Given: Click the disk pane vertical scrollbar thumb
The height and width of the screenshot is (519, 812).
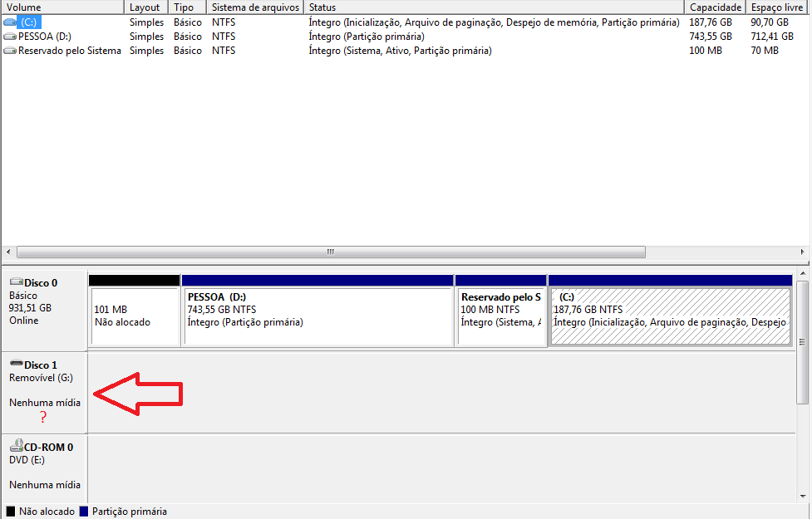Looking at the screenshot, I should pyautogui.click(x=803, y=342).
